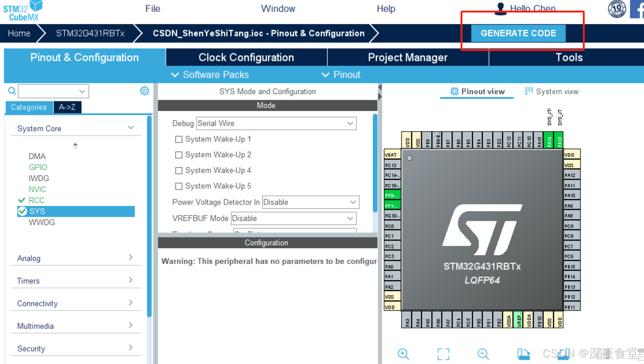Open the Software Packs dropdown

(x=210, y=75)
